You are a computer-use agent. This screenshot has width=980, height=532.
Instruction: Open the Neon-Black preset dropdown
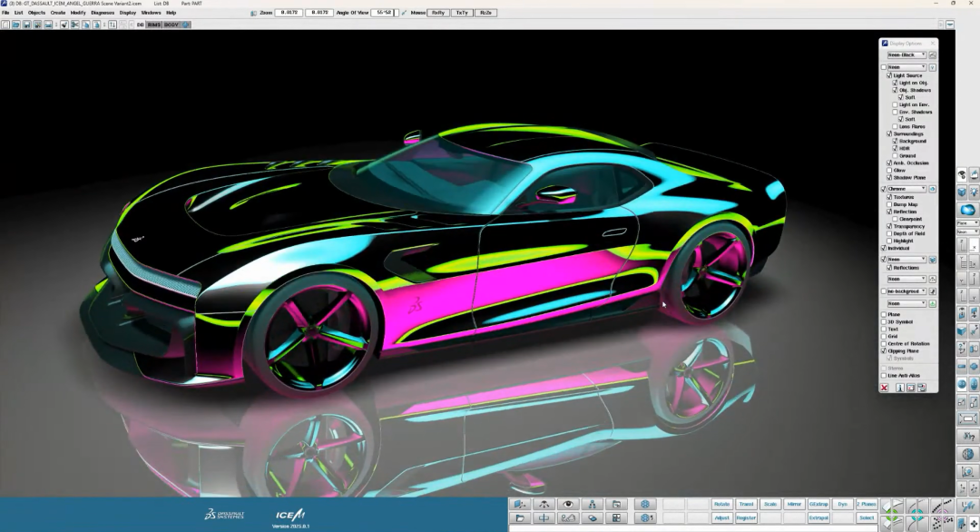tap(906, 55)
